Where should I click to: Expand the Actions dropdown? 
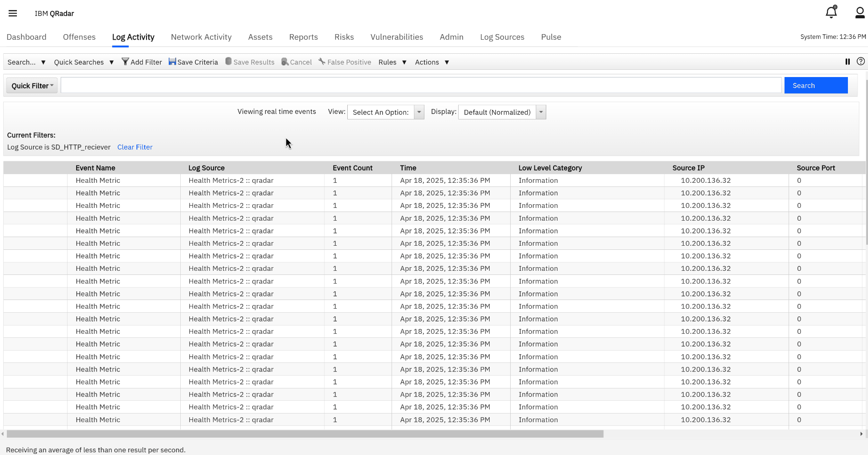tap(432, 62)
